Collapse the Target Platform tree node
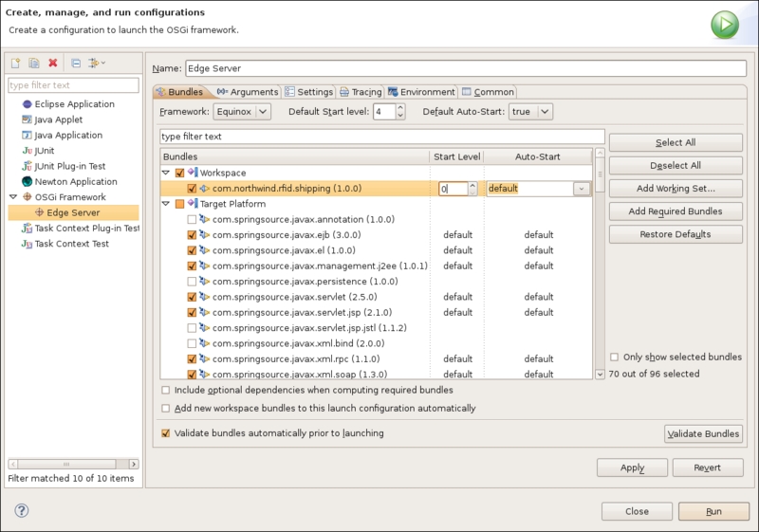This screenshot has width=759, height=532. coord(166,204)
